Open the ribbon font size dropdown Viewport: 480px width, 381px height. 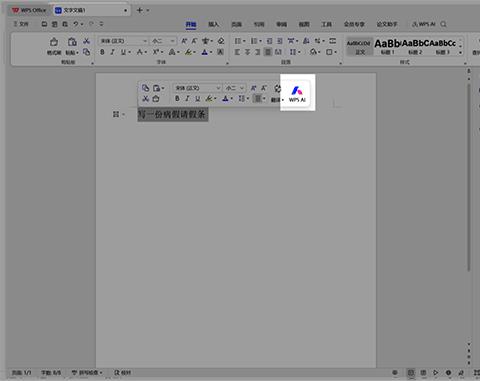163,41
